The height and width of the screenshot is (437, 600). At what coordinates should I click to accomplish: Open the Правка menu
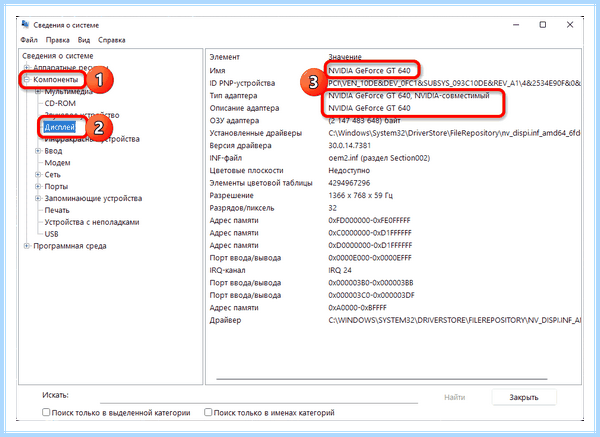tap(57, 40)
